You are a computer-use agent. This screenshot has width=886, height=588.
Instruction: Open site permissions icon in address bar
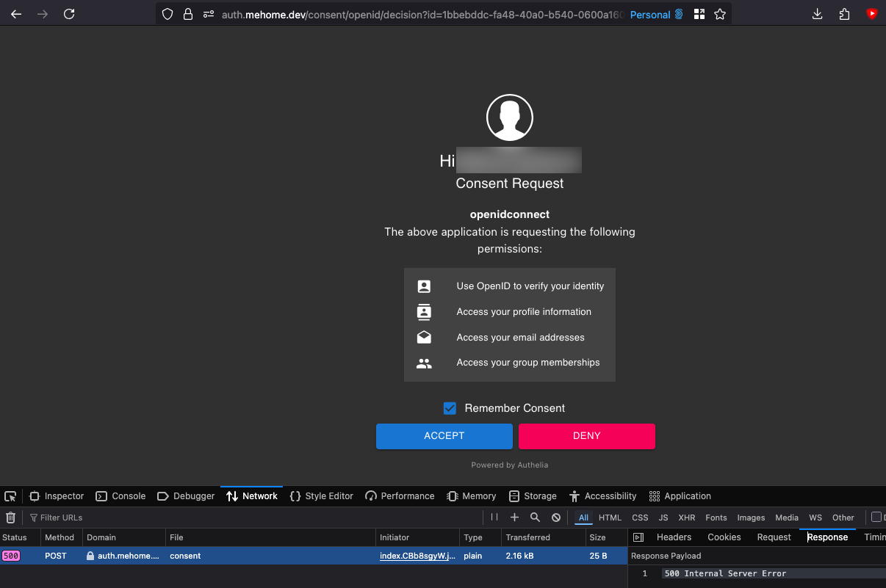[x=209, y=14]
